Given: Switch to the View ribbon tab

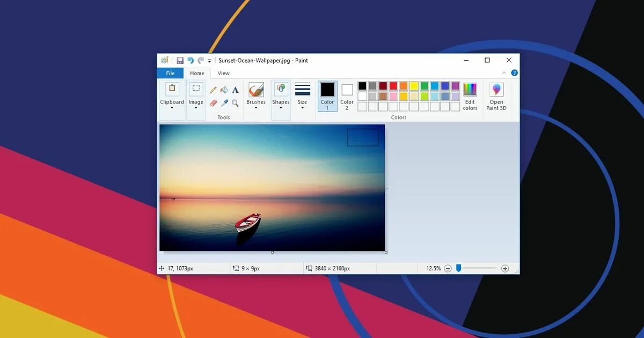Looking at the screenshot, I should [224, 74].
